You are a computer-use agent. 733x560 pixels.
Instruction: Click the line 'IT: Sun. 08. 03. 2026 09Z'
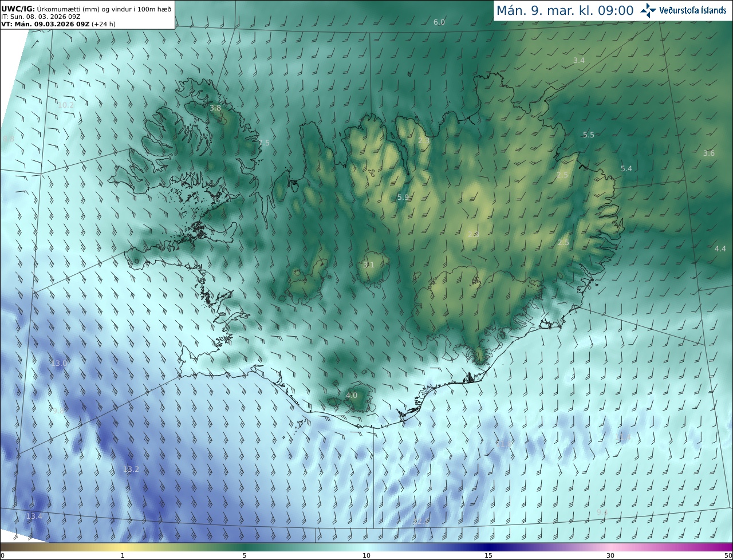point(41,17)
